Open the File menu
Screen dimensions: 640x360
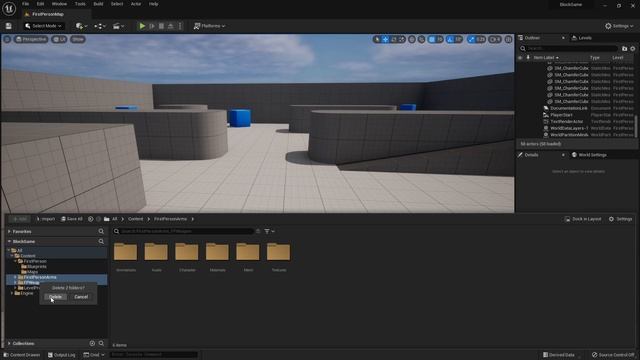tap(25, 4)
